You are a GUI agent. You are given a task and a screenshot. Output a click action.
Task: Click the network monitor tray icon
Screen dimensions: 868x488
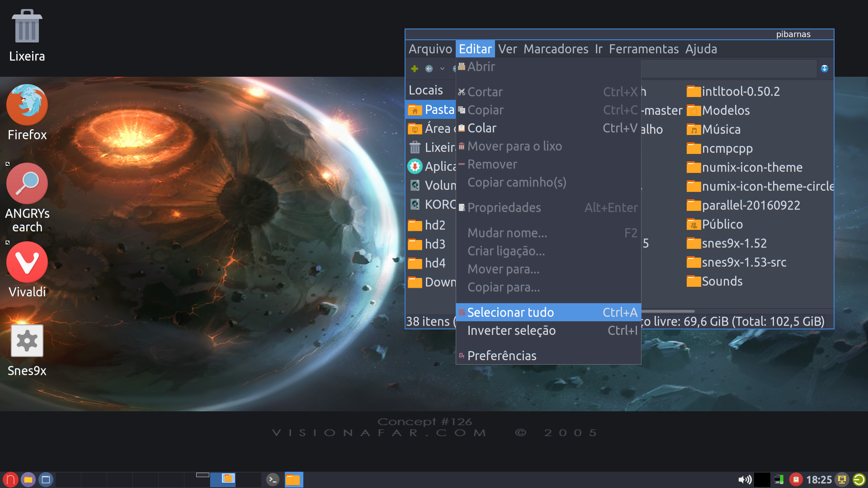[778, 479]
